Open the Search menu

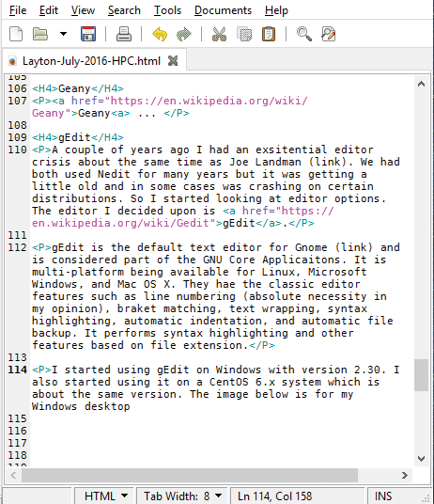click(124, 10)
